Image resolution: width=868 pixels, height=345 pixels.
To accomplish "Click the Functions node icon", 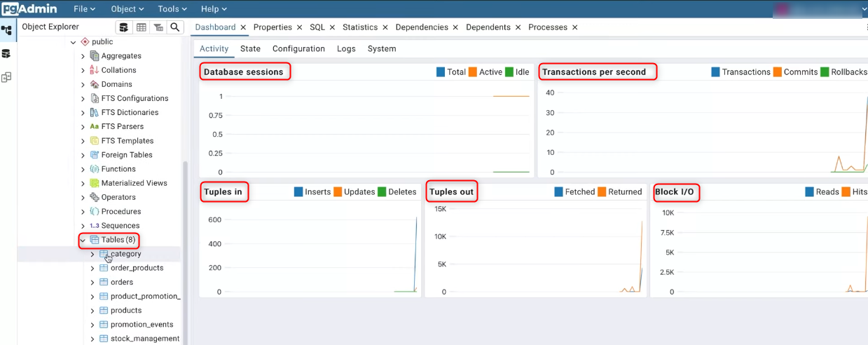I will tap(95, 169).
